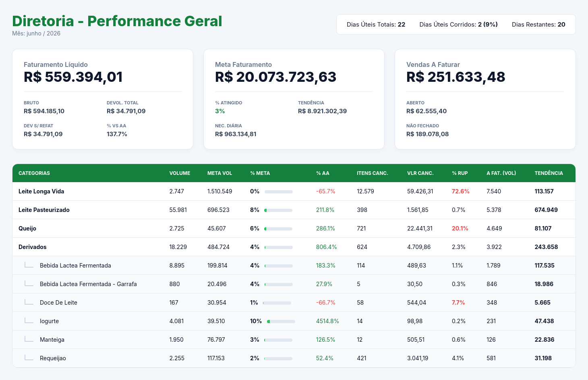Click the Dias Úteis Corridos indicator
Screen dimensions: 588x380
(458, 25)
